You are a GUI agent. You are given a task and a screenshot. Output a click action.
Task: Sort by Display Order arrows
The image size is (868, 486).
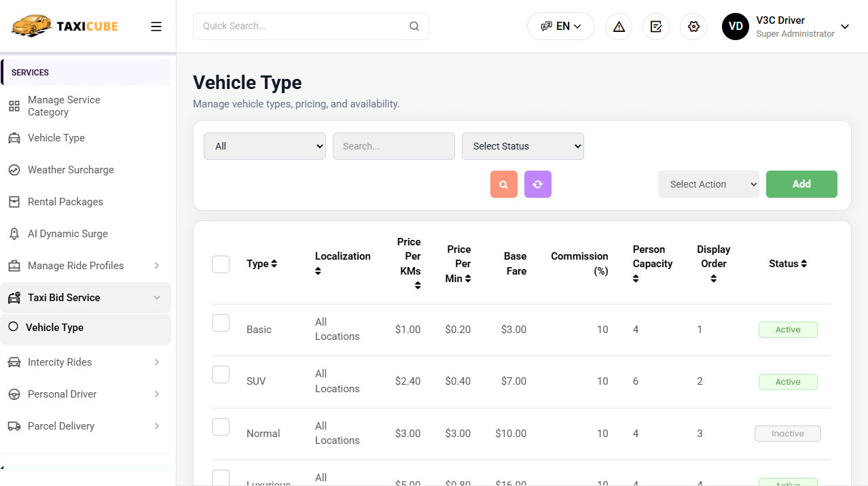pyautogui.click(x=713, y=279)
